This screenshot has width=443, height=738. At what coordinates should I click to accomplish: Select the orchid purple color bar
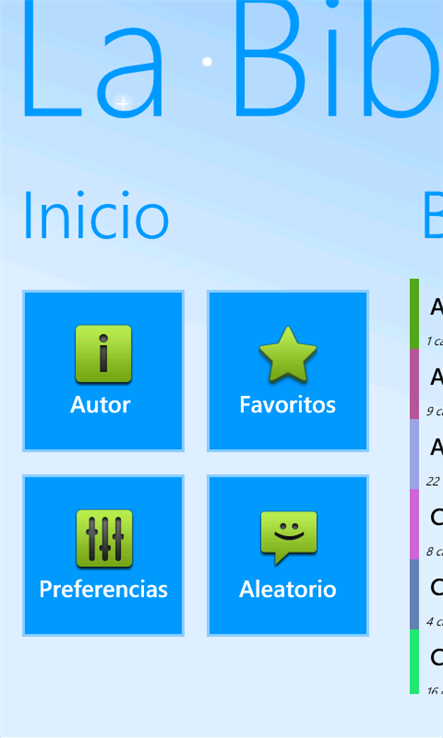click(414, 524)
